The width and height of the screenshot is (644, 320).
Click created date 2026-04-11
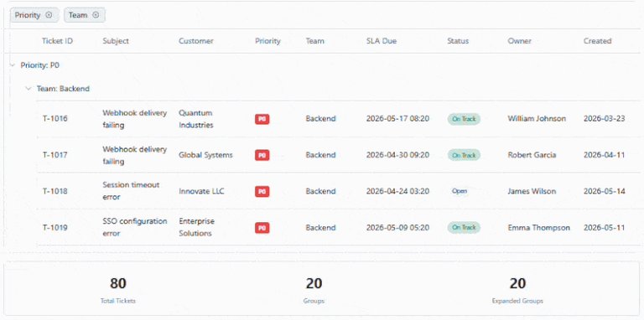604,155
